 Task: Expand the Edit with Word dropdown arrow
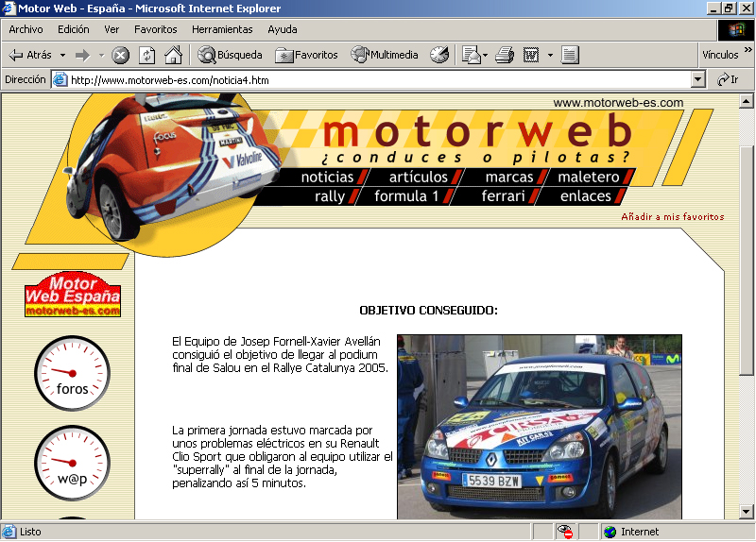pyautogui.click(x=550, y=56)
